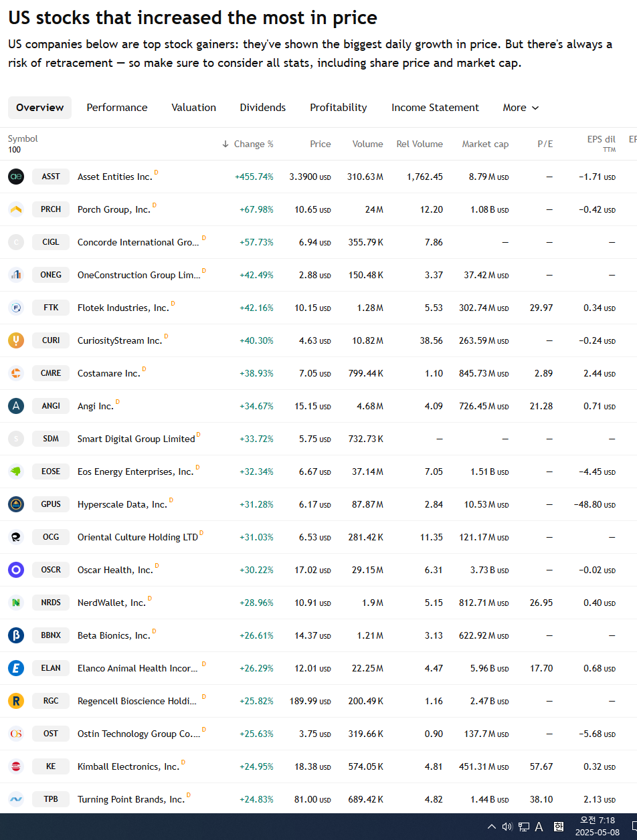Sort by the Rel Volume column header
This screenshot has width=637, height=840.
pos(420,144)
